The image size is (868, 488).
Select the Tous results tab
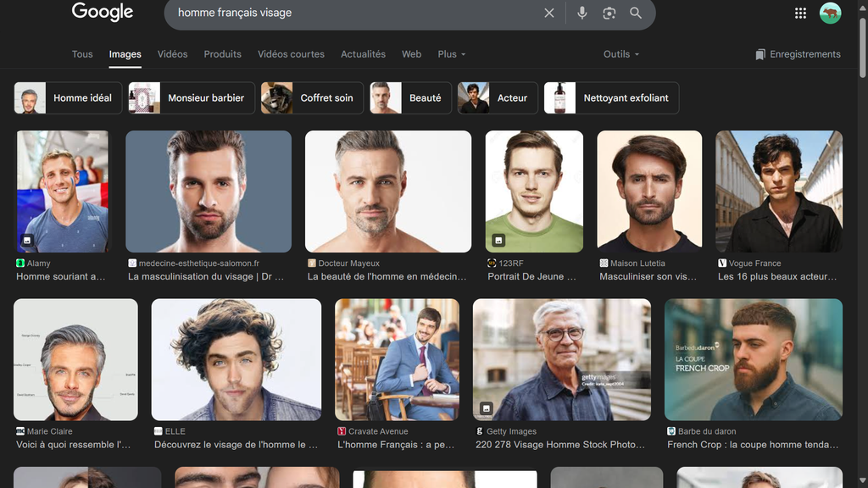[82, 54]
